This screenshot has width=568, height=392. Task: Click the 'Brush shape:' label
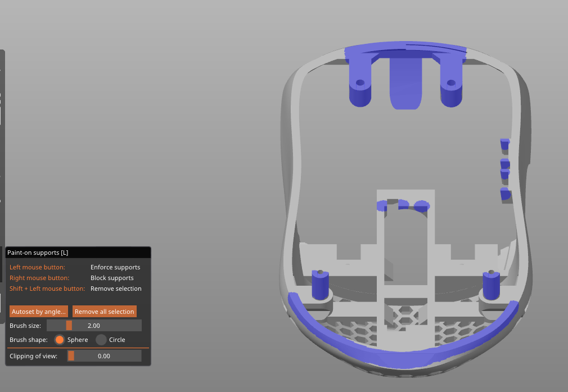click(x=29, y=340)
